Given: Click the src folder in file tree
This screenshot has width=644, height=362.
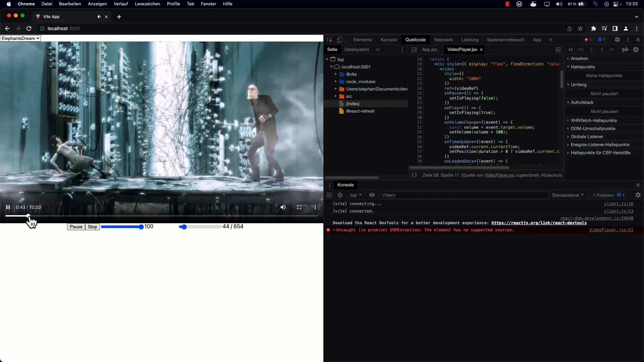Looking at the screenshot, I should click(349, 96).
